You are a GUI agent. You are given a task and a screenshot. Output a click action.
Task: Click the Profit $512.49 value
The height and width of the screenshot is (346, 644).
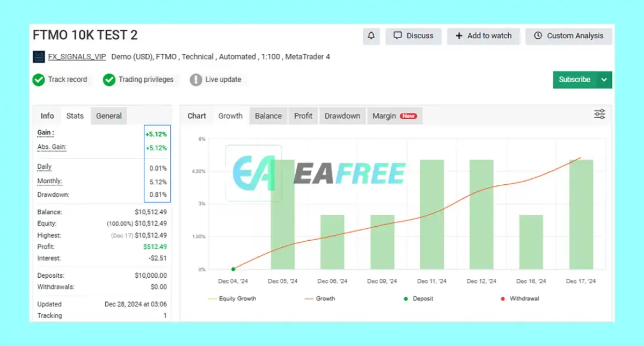click(x=155, y=247)
